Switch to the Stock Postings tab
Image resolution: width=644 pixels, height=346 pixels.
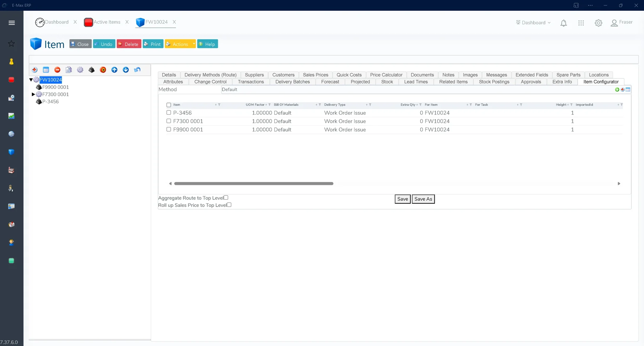tap(494, 82)
